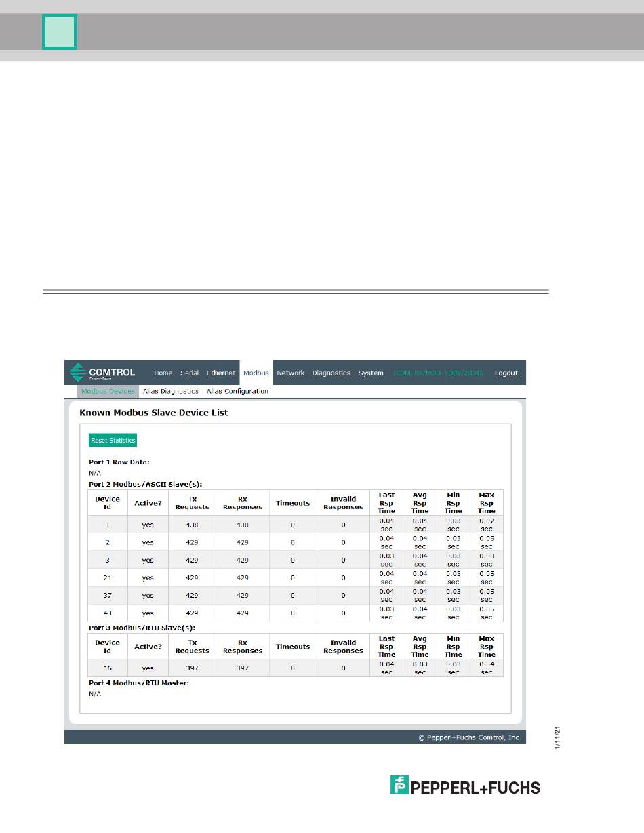Click Rx Responses value 438 for device 1
644x833 pixels.
click(243, 525)
